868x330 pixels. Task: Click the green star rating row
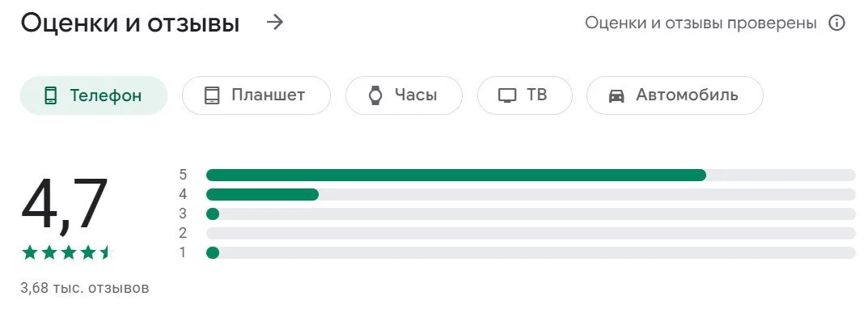coord(67,253)
